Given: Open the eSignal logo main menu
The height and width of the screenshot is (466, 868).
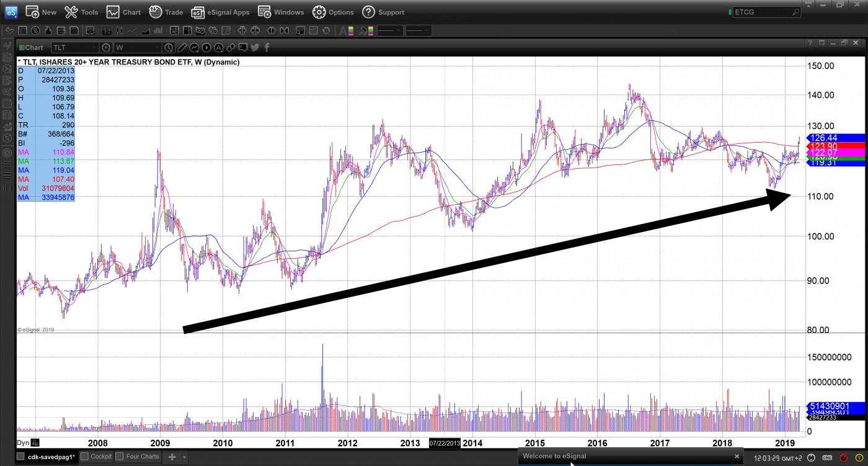Looking at the screenshot, I should click(11, 12).
